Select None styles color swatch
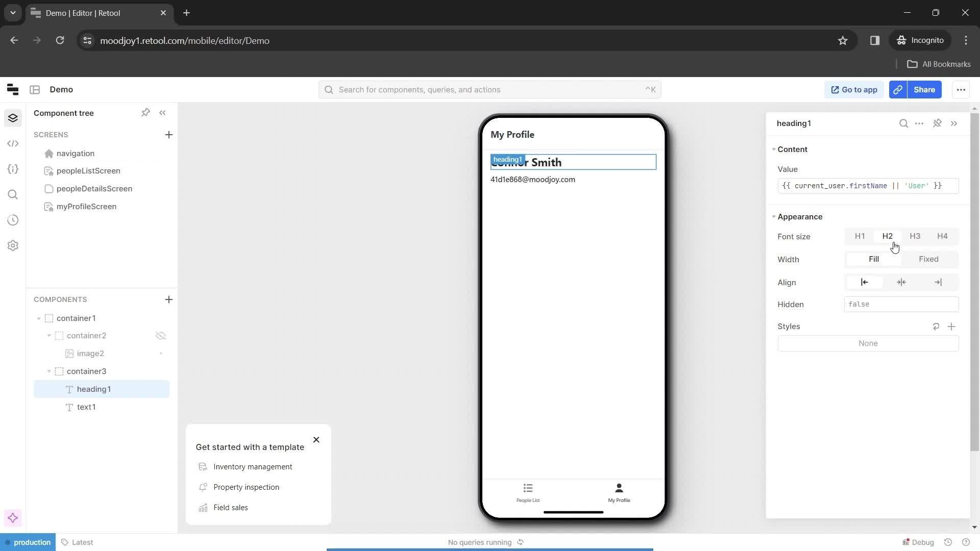980x551 pixels. (x=868, y=343)
